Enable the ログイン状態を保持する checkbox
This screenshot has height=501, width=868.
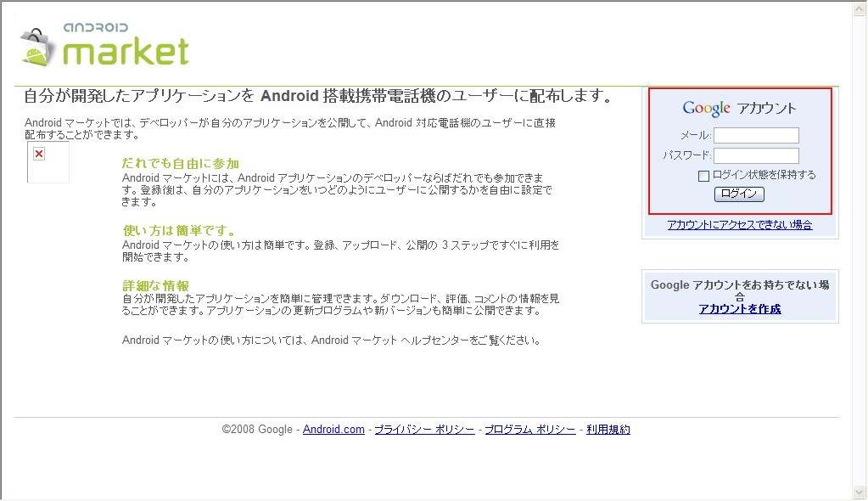[x=703, y=176]
